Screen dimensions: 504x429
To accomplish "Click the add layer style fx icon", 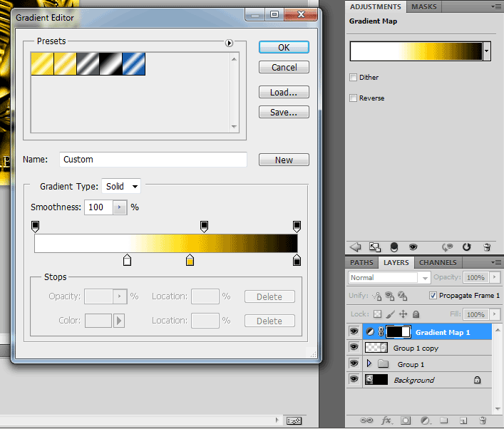I will [x=387, y=420].
